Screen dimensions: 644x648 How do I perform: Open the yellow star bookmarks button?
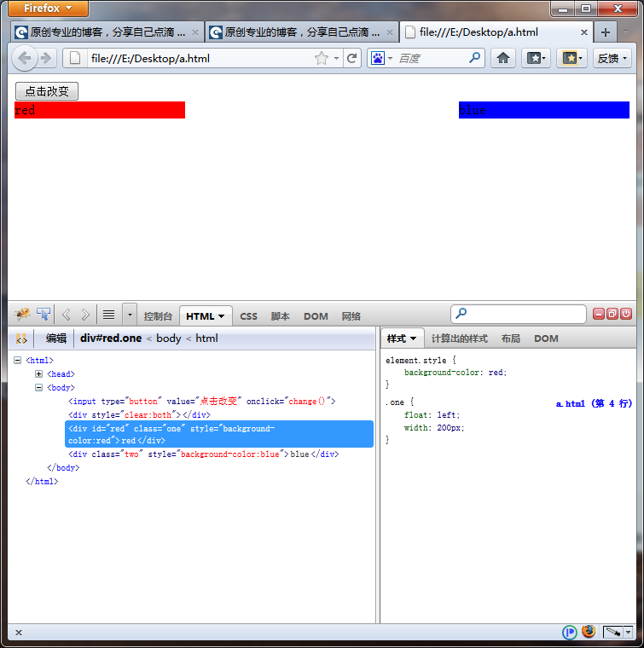571,58
